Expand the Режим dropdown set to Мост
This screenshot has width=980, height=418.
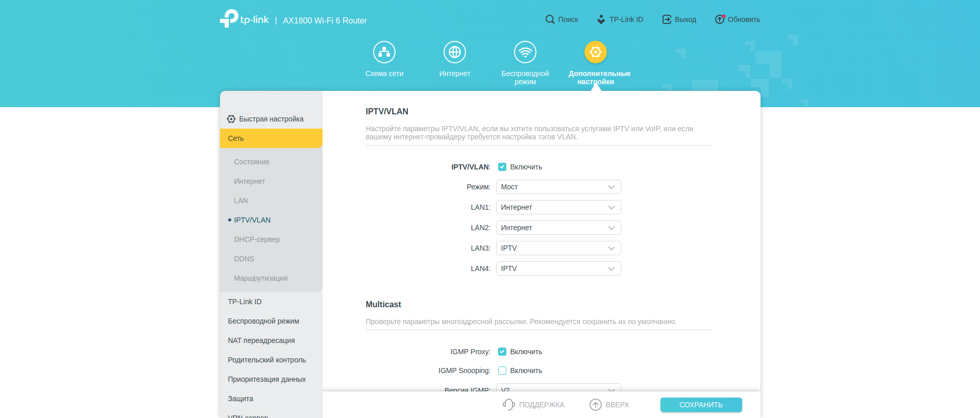point(558,187)
